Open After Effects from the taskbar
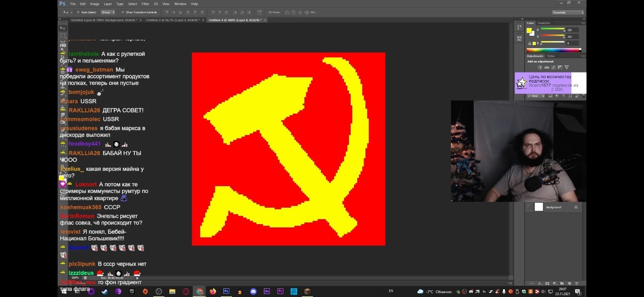This screenshot has width=644, height=297. click(267, 291)
